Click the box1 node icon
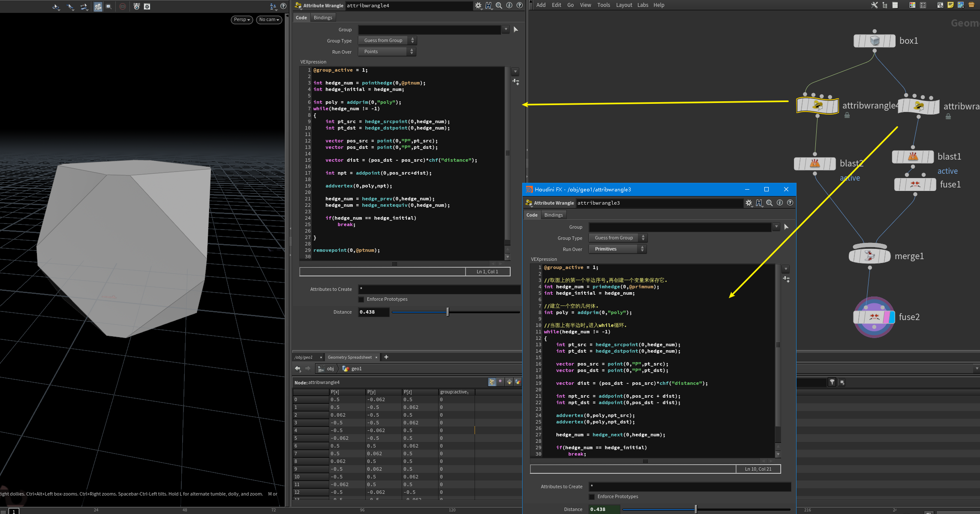 (875, 41)
